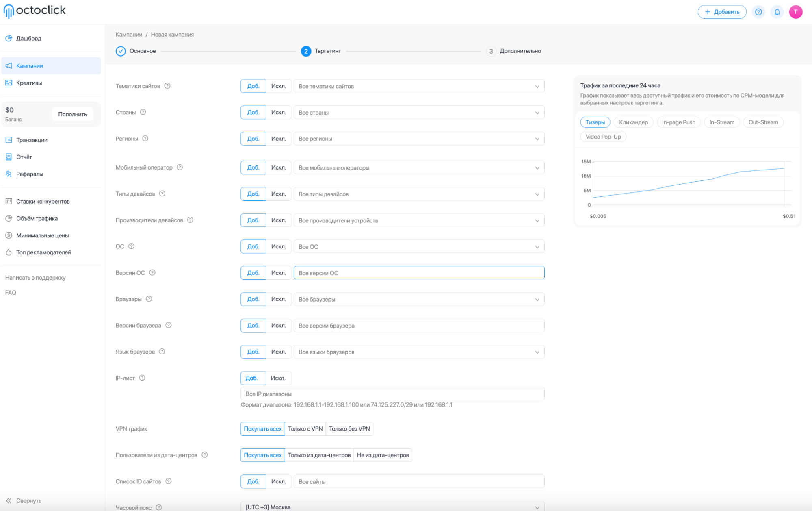Select the In-page Push tab
This screenshot has height=511, width=812.
point(678,122)
